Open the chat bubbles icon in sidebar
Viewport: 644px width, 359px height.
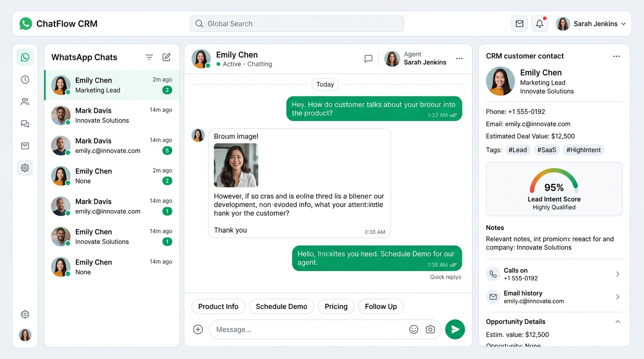(x=25, y=124)
